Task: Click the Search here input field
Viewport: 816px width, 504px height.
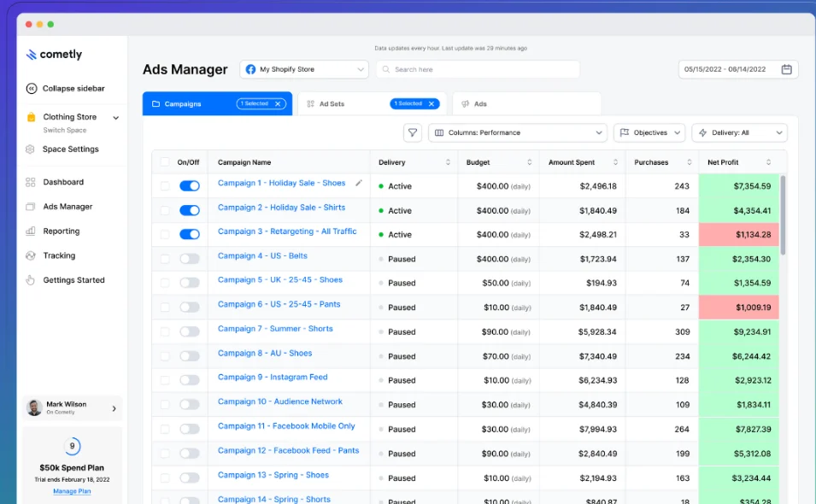Action: (x=478, y=69)
